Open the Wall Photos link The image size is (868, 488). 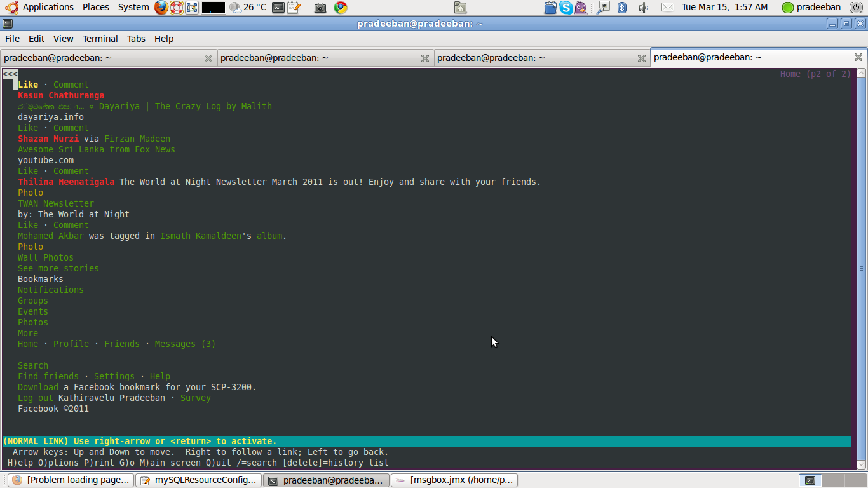[x=46, y=257]
